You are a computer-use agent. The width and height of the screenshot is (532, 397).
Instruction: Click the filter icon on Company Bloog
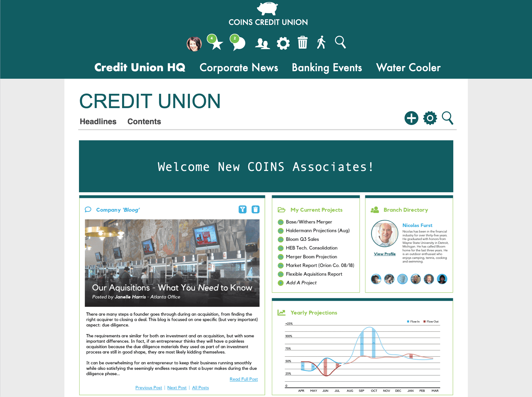tap(242, 210)
